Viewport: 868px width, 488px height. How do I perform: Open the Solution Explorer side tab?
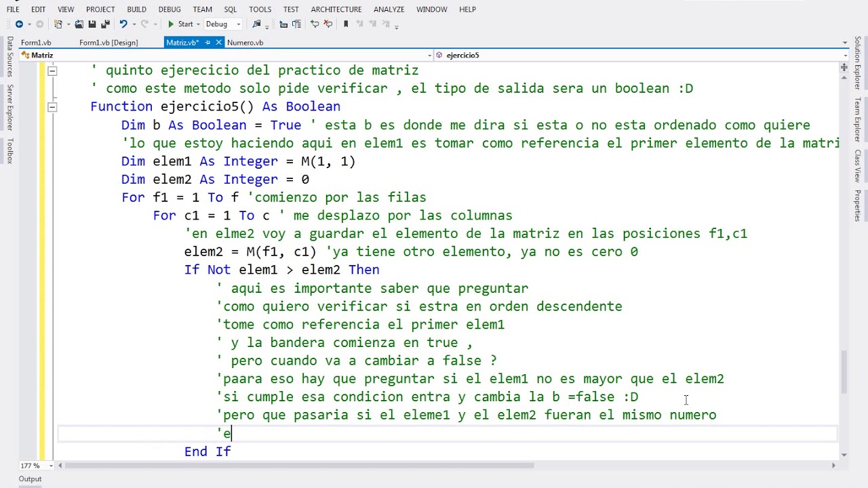coord(858,63)
